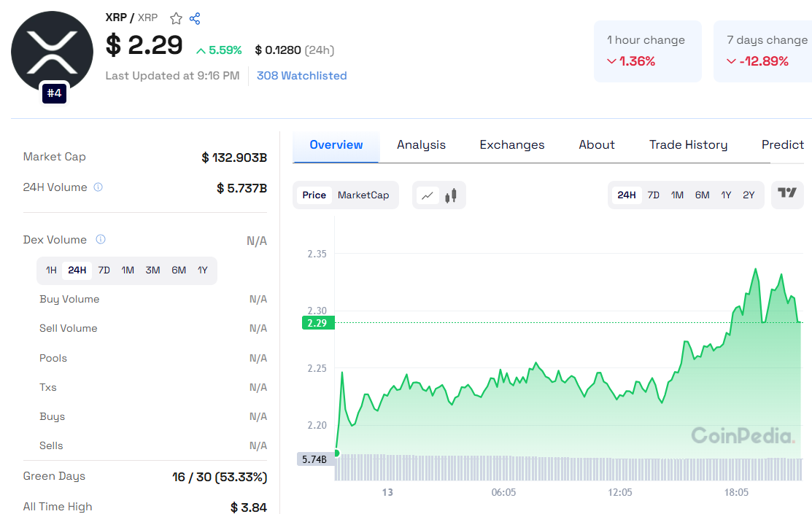Open TradingView chart mode
Viewport: 812px width, 514px height.
(x=787, y=194)
